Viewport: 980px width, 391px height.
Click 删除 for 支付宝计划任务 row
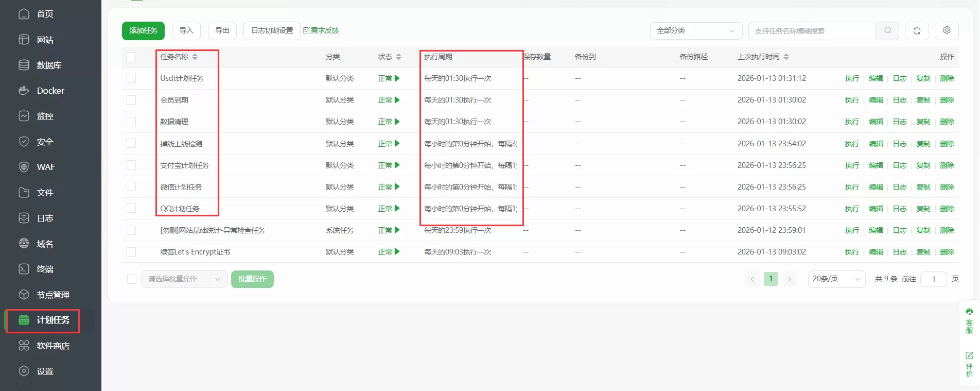(x=947, y=165)
